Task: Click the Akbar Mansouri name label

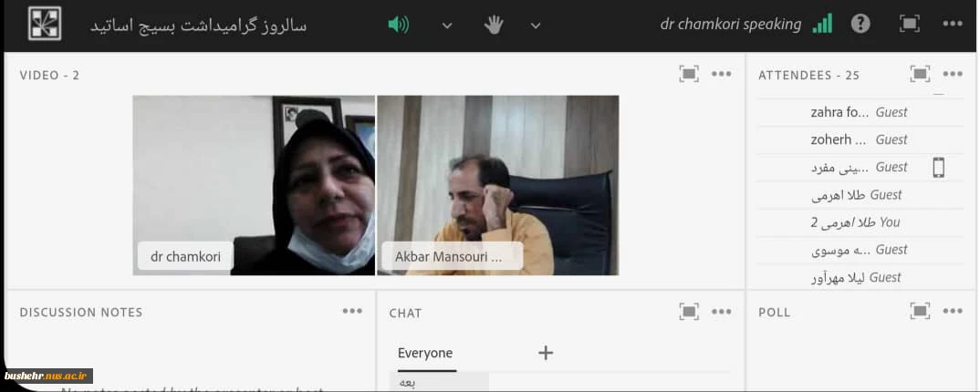Action: [452, 256]
